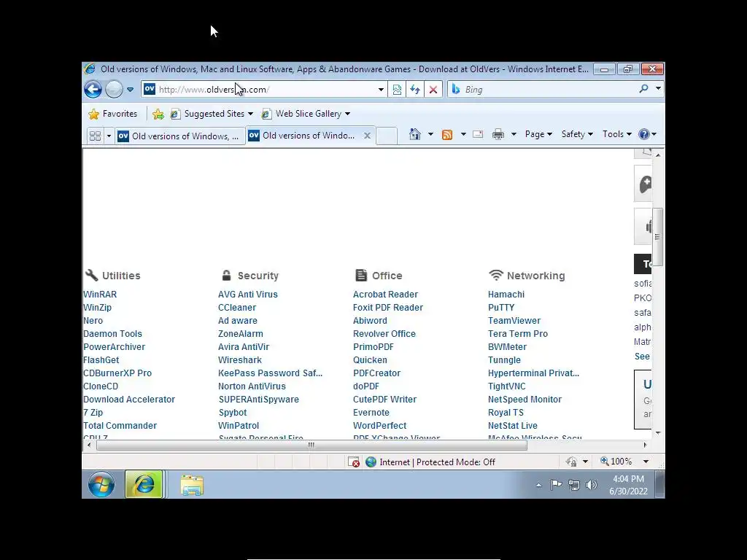Expand the zoom level dropdown arrow
747x560 pixels.
tap(646, 462)
